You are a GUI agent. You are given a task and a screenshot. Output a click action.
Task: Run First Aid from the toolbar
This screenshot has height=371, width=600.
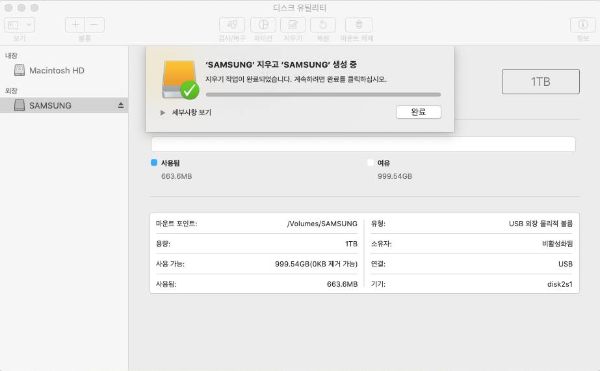tap(232, 25)
